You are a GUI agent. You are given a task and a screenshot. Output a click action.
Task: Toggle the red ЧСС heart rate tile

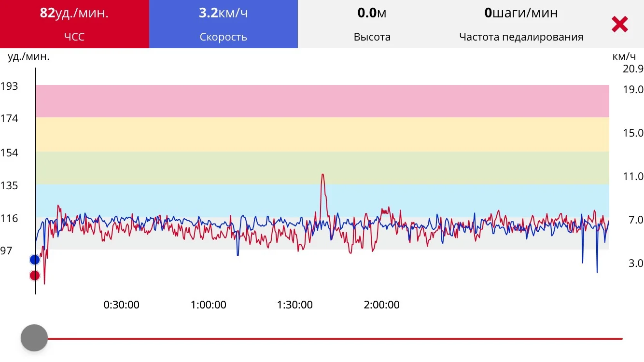pos(74,24)
